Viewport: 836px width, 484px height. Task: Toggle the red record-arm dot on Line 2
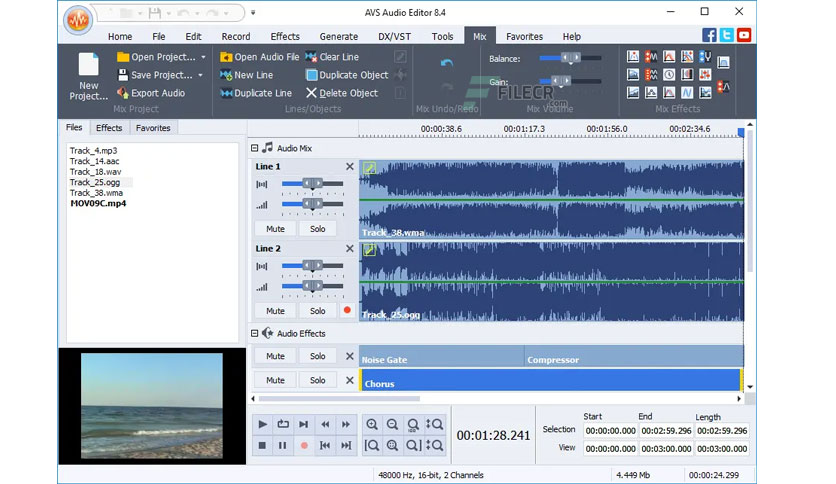click(x=348, y=310)
